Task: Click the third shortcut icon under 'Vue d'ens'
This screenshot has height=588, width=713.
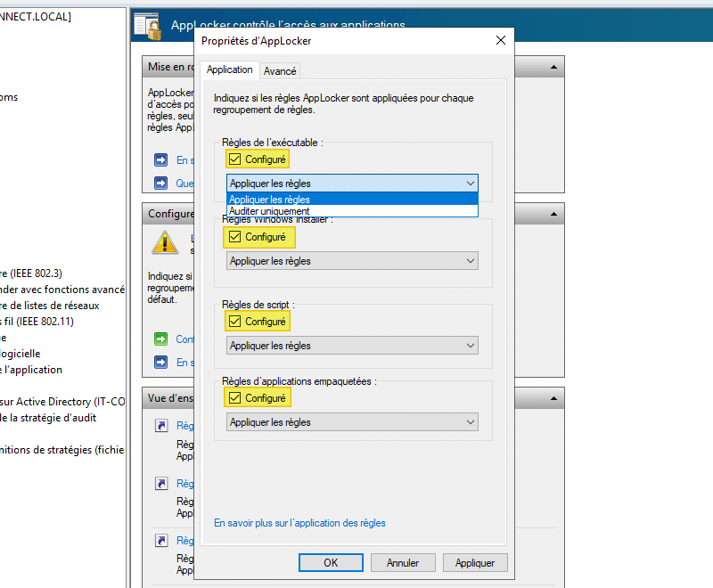Action: [x=161, y=541]
